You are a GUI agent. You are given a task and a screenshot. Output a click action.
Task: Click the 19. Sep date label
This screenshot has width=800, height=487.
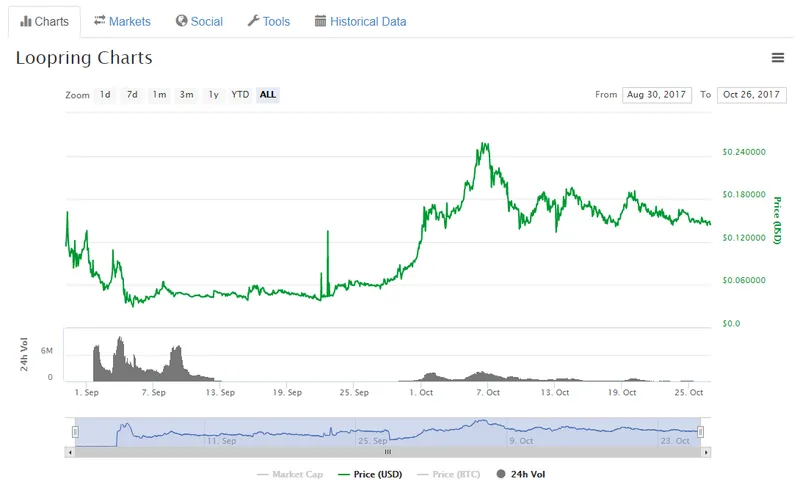(x=287, y=393)
